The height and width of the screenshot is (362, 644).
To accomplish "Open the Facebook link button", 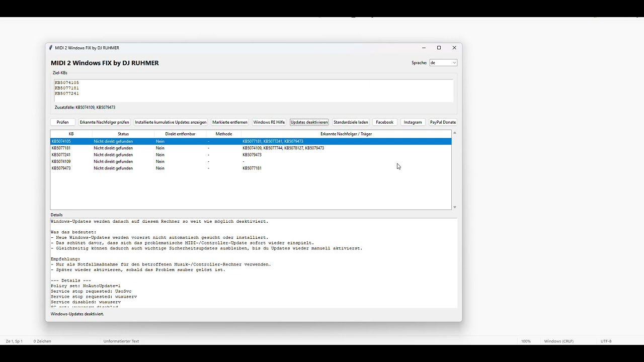I will (x=384, y=122).
